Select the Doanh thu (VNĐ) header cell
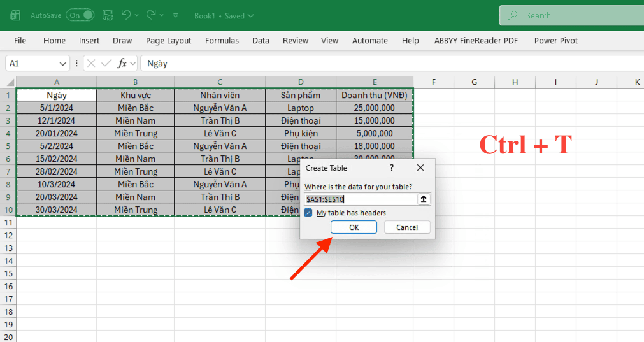 [x=375, y=96]
